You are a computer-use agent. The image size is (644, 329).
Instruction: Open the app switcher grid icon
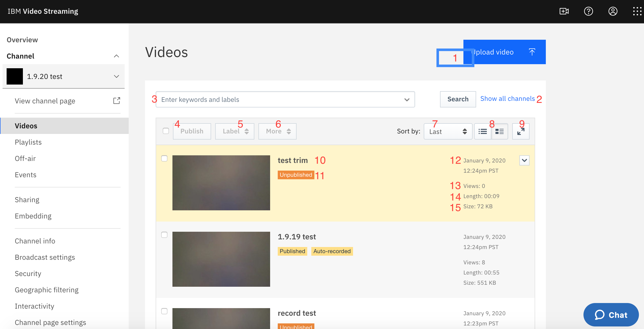pos(637,11)
